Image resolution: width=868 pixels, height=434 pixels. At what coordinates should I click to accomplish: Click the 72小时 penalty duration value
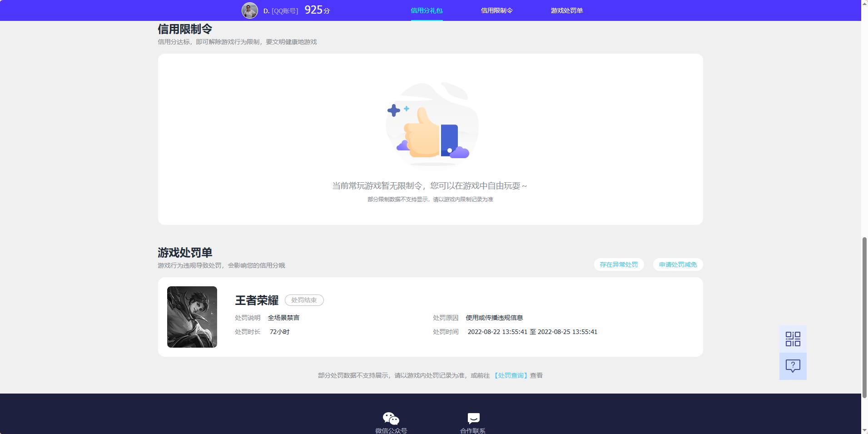(x=279, y=332)
